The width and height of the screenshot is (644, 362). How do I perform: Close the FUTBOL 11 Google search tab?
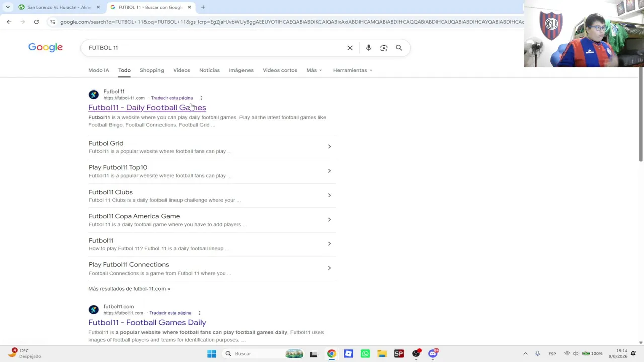point(189,7)
